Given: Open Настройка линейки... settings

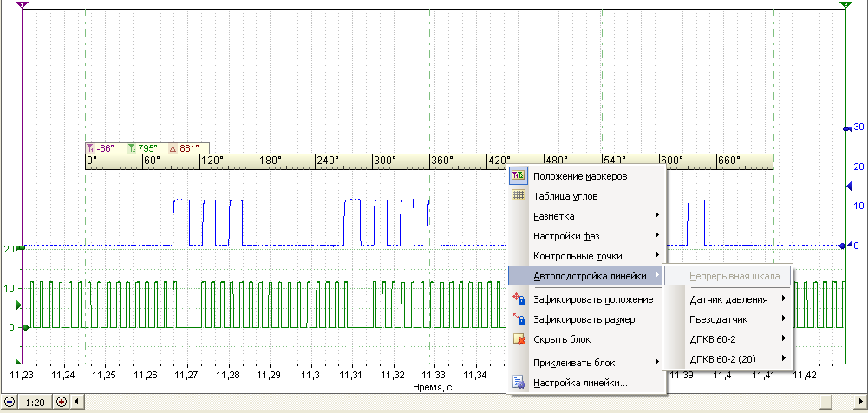Looking at the screenshot, I should coord(586,383).
